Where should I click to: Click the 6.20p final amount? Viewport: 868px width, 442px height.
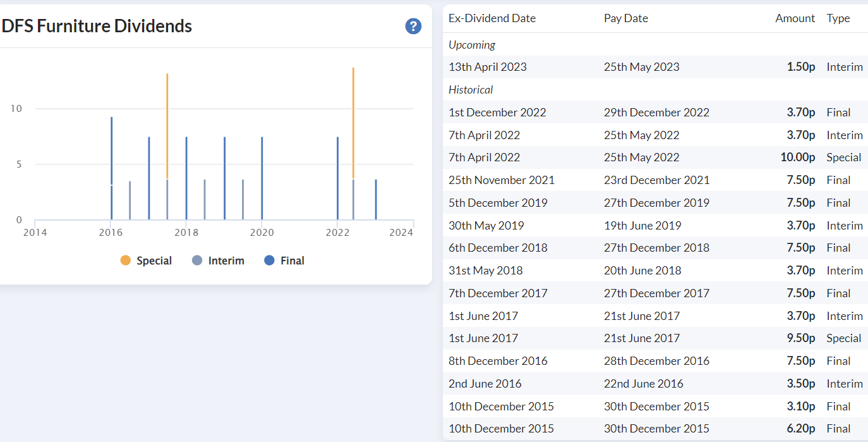coord(801,429)
